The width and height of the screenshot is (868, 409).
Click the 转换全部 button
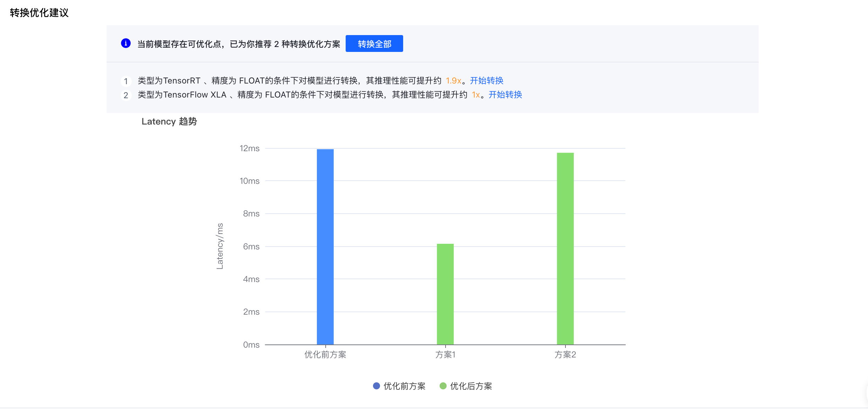[x=374, y=44]
